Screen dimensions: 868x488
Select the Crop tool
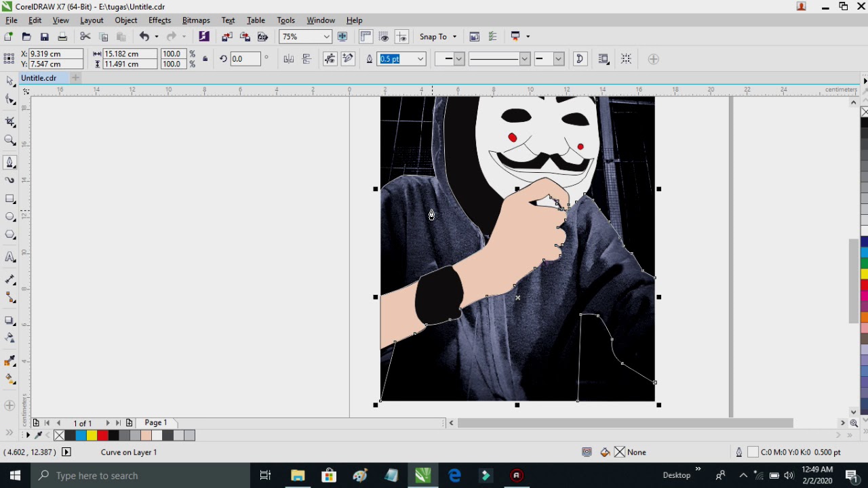coord(10,122)
